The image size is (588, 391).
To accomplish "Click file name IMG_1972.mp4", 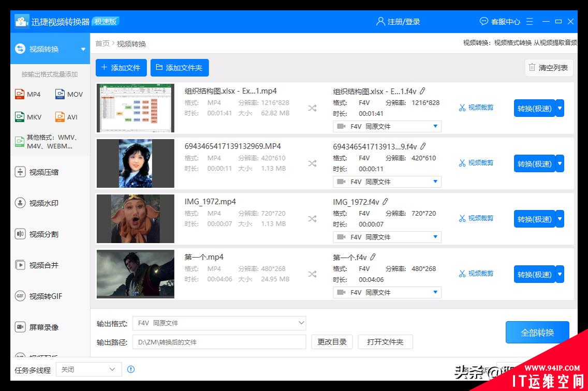I will [210, 202].
